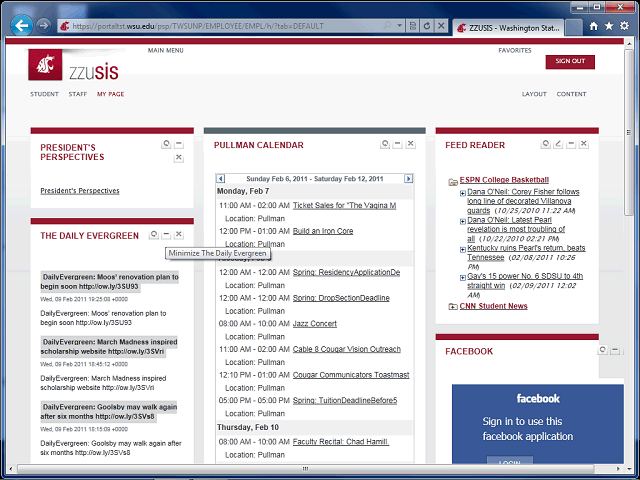
Task: Click March Madness inspired scholarship headline
Action: [x=109, y=347]
